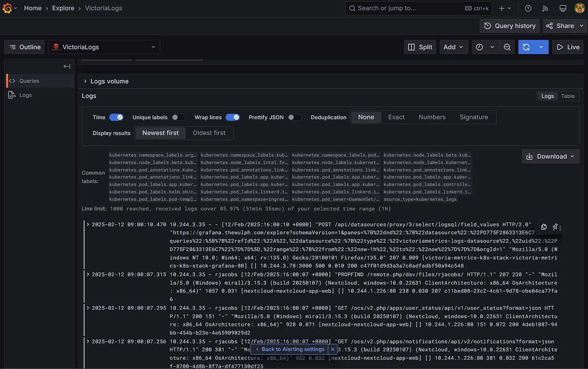Click kubernetes.pod_owner=DaemonSet label
The height and width of the screenshot is (369, 588).
(x=336, y=199)
